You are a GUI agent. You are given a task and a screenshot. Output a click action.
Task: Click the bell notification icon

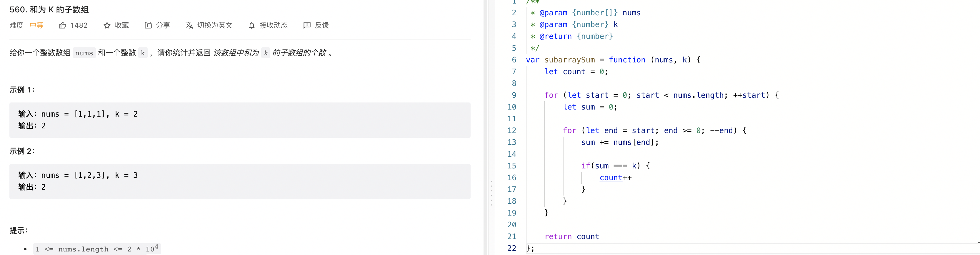click(x=251, y=25)
